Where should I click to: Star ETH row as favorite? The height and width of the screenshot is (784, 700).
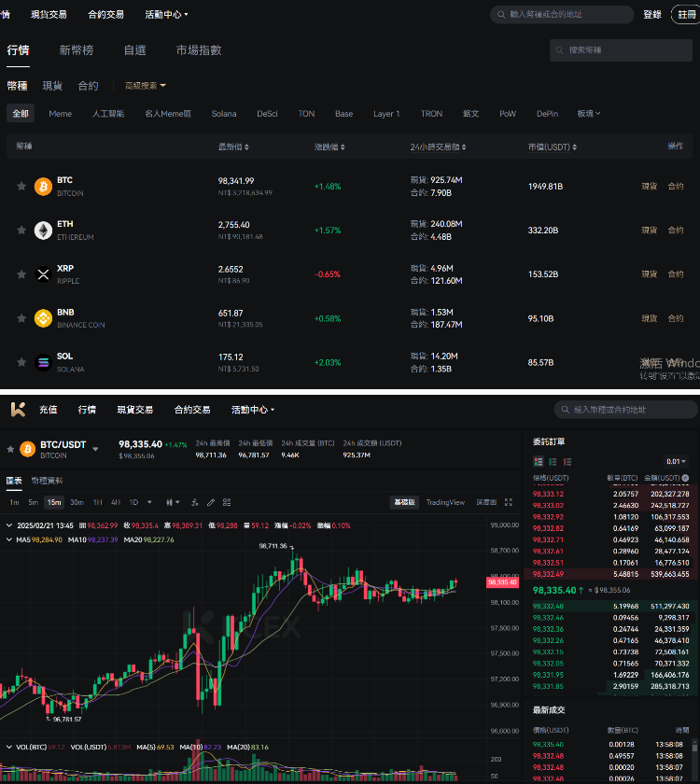(x=21, y=230)
